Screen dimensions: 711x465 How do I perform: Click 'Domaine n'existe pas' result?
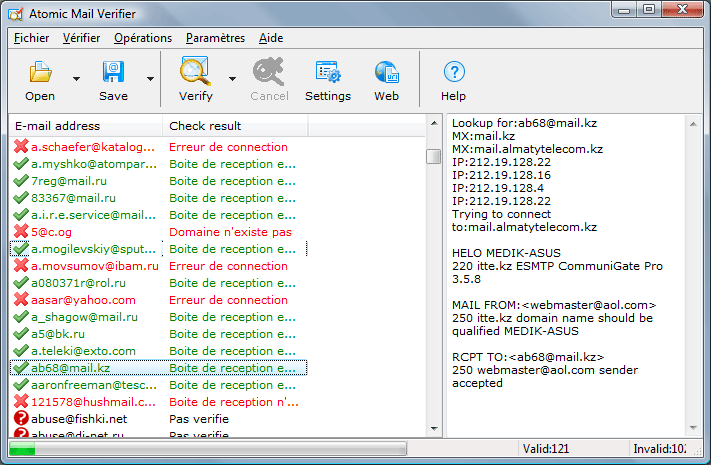(230, 232)
